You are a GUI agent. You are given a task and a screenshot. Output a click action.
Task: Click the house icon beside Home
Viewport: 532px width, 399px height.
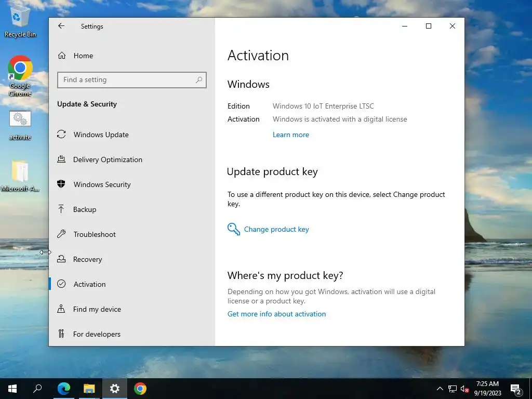point(62,55)
